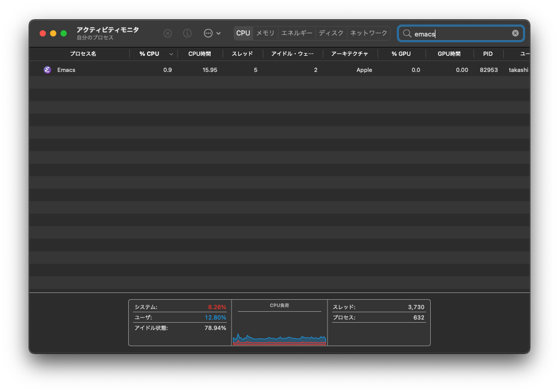
Task: Open the ディスク view
Action: (x=331, y=32)
